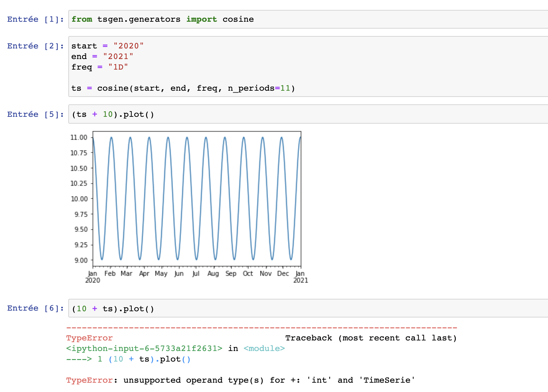Click the end = "2021" line
The image size is (548, 392).
click(102, 57)
